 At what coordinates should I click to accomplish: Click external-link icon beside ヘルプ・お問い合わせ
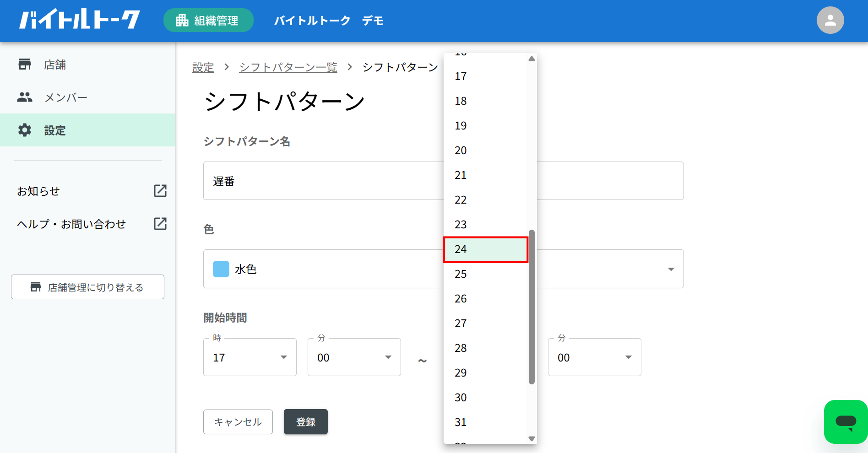pyautogui.click(x=160, y=224)
